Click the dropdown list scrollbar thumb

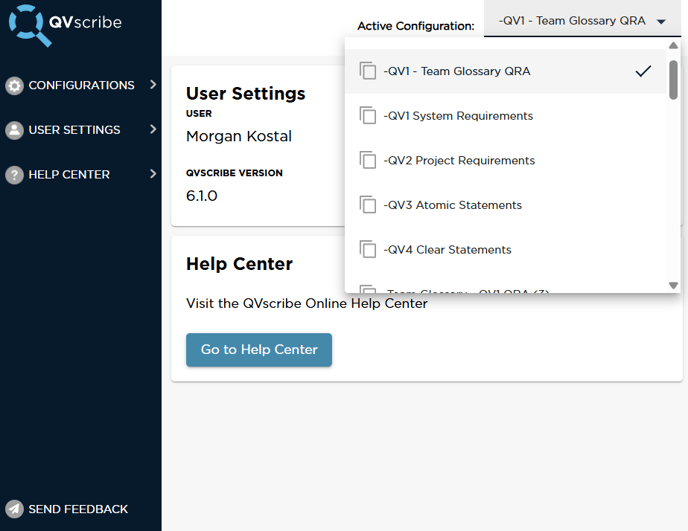pos(674,80)
